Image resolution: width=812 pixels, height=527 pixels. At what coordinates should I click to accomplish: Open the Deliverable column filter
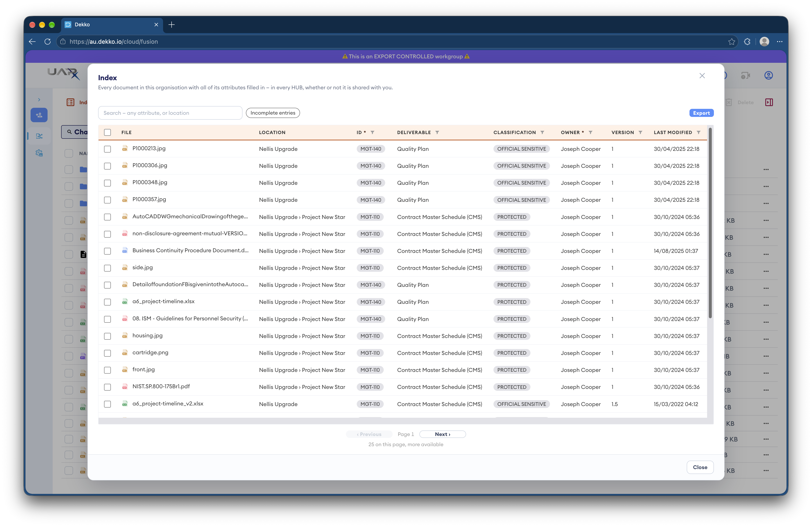coord(437,132)
